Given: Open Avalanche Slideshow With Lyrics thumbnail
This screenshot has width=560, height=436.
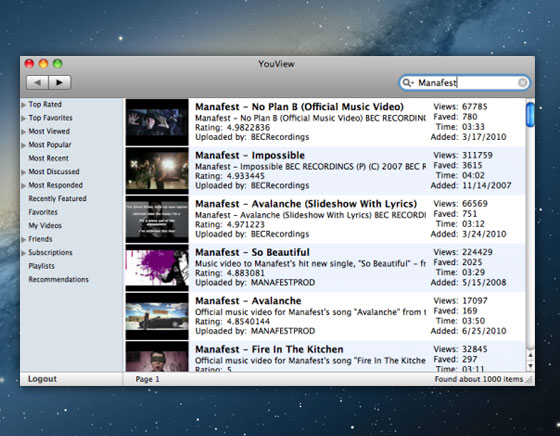Looking at the screenshot, I should point(157,219).
